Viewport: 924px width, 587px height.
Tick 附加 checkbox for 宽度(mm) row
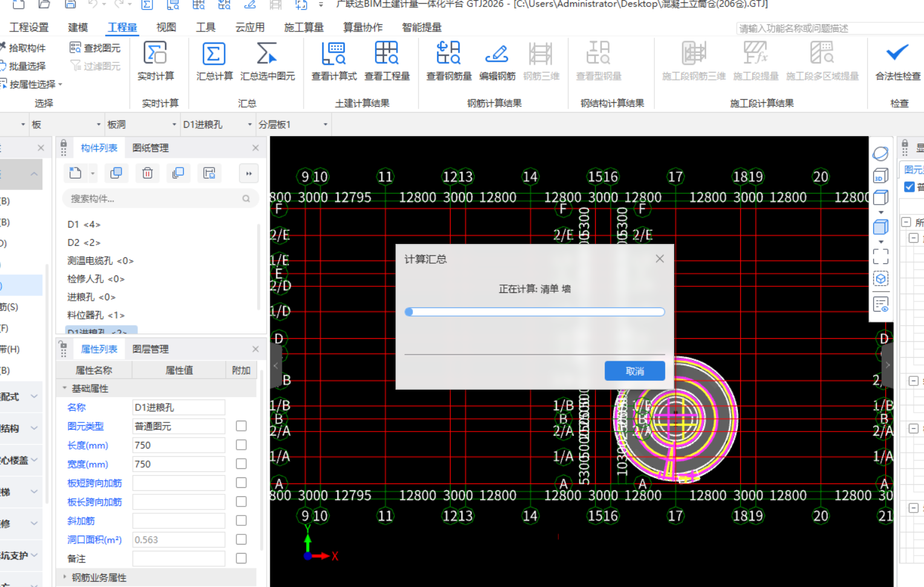(x=241, y=464)
